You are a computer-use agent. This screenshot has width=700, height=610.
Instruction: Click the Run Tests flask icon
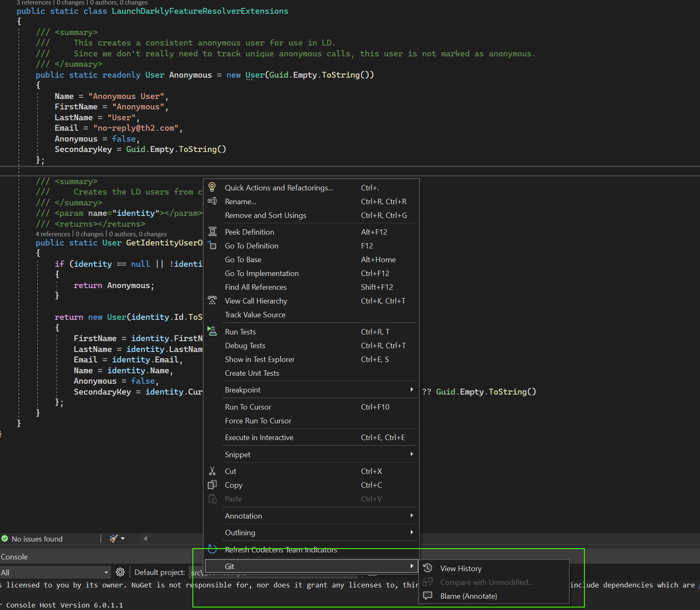click(212, 332)
